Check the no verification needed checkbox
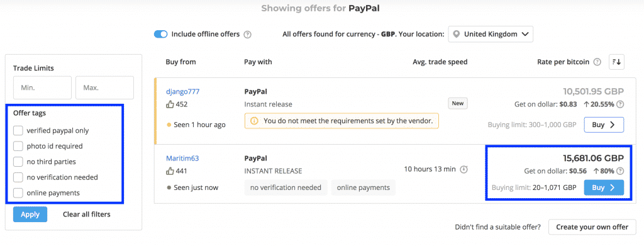The image size is (644, 246). [18, 177]
